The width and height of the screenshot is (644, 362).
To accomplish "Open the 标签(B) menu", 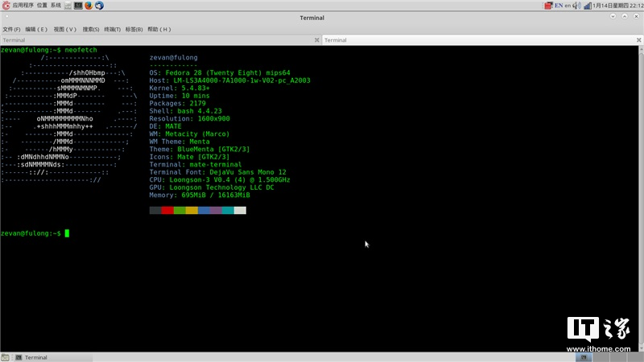I will click(134, 29).
